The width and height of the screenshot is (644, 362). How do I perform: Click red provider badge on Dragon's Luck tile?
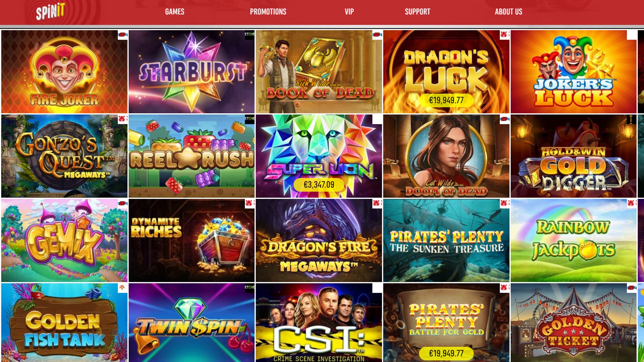504,35
